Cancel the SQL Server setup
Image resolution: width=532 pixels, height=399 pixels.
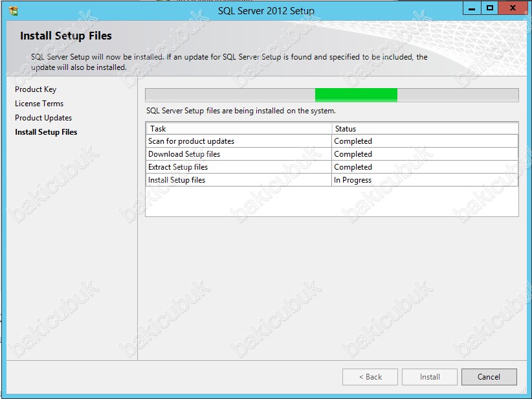point(489,377)
